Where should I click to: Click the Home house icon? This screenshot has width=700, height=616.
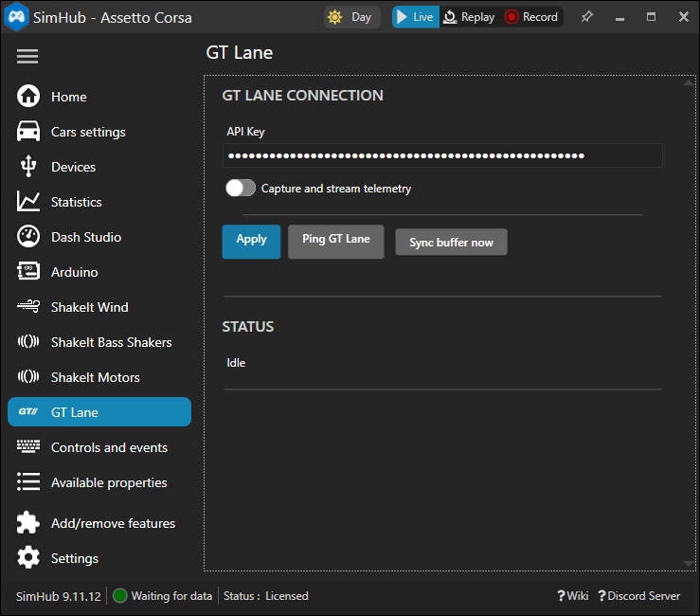point(28,96)
